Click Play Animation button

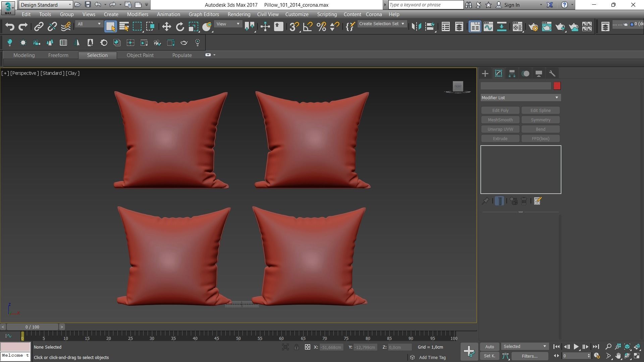click(576, 347)
